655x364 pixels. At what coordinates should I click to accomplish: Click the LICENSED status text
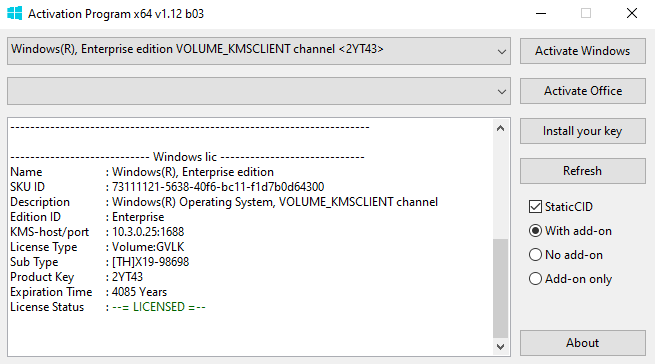(159, 307)
